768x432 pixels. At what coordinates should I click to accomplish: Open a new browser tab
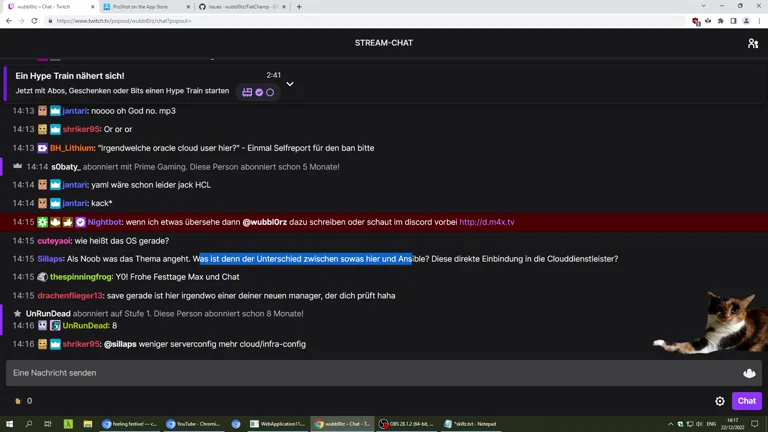299,7
